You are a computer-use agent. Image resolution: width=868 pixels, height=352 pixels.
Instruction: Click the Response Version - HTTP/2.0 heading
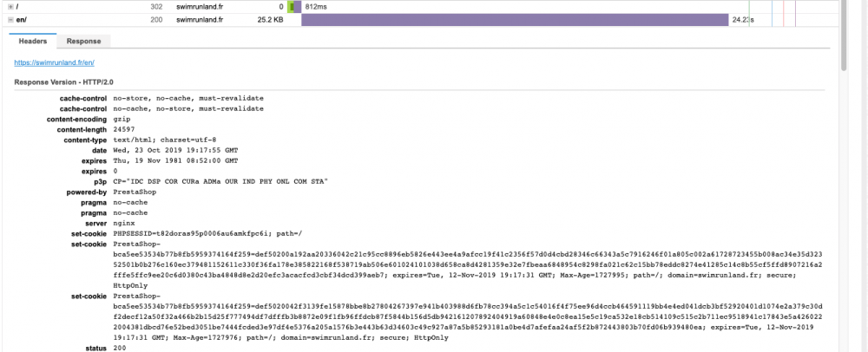(63, 81)
